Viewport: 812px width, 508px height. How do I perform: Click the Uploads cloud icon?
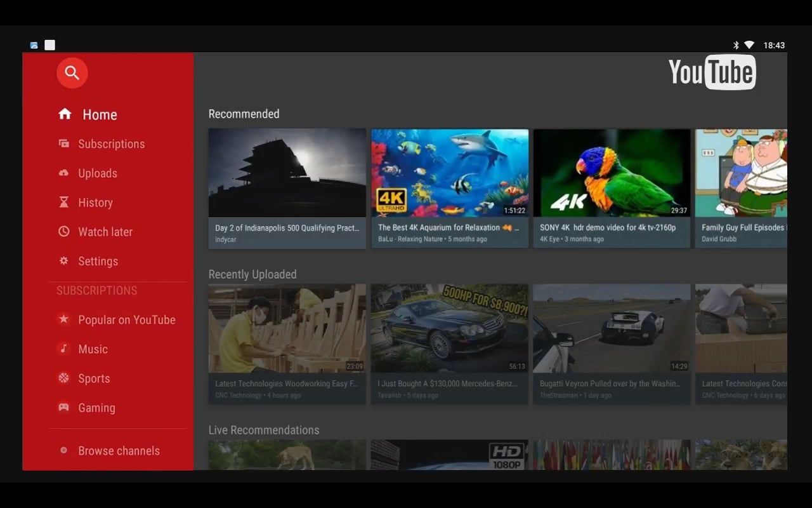(63, 173)
